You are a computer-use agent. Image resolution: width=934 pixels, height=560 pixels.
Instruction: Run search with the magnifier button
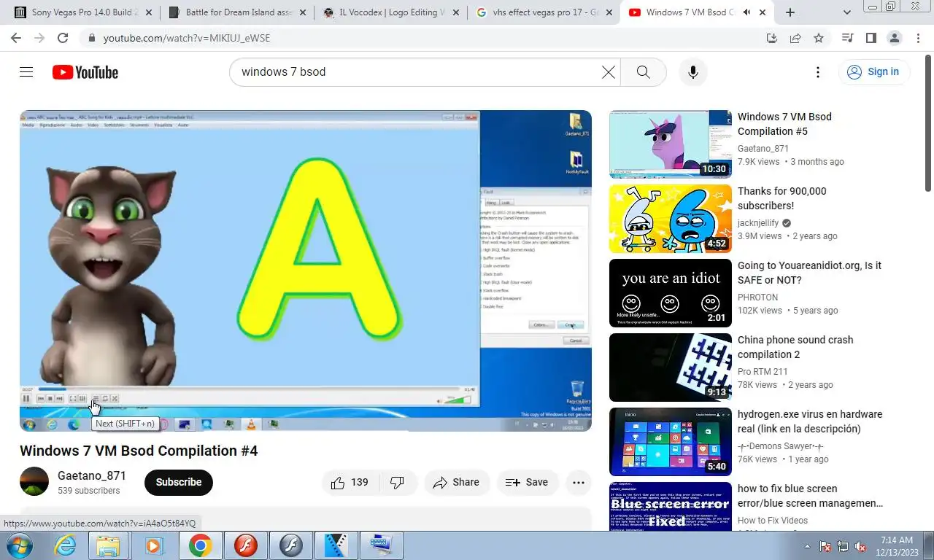643,71
